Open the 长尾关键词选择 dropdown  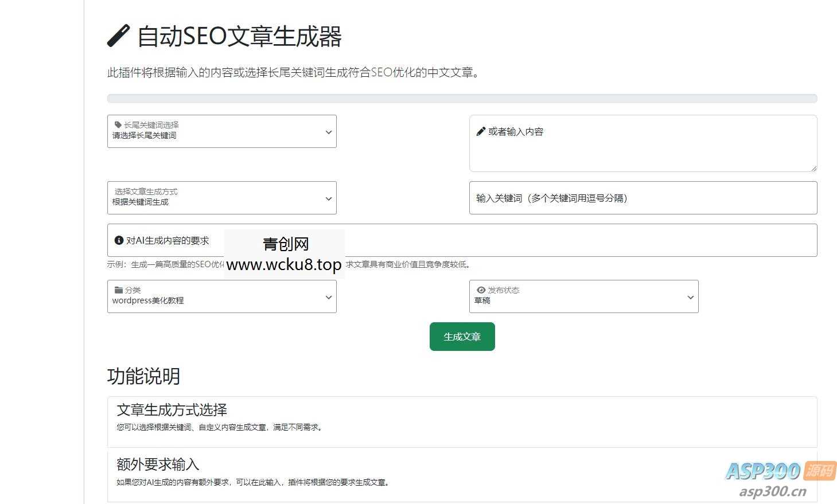pyautogui.click(x=328, y=131)
